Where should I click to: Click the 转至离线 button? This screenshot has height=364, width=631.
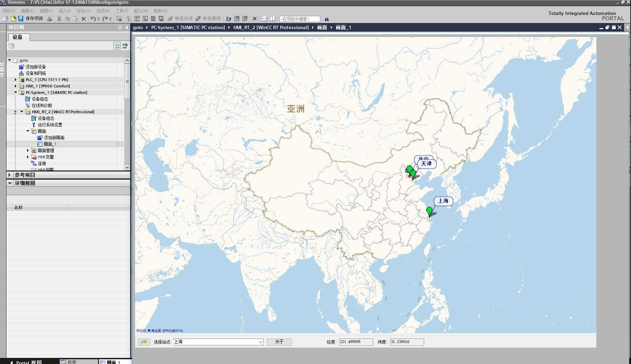[x=208, y=19]
